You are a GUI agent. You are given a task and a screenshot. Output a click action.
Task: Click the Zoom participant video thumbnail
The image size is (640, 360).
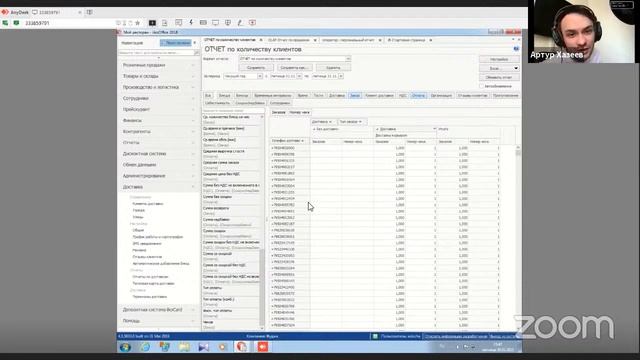coord(581,31)
